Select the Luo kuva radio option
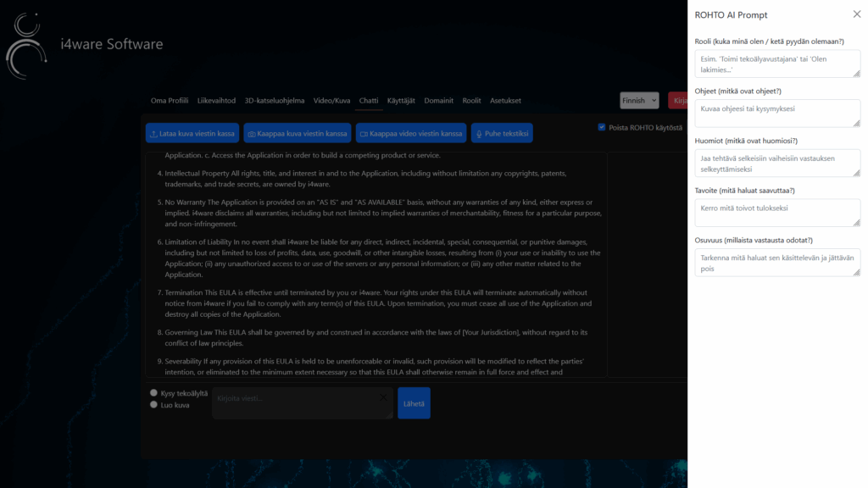Screen dimensions: 868x488 pos(154,404)
